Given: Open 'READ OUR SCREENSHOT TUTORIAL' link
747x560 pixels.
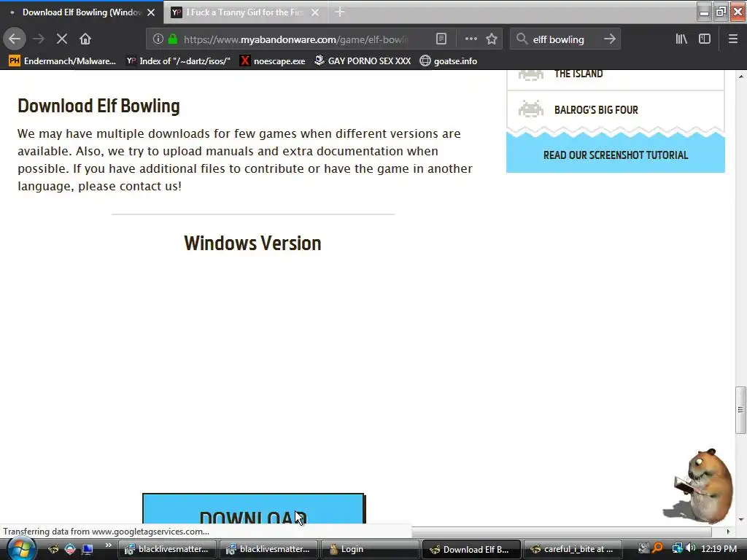Looking at the screenshot, I should click(x=616, y=155).
